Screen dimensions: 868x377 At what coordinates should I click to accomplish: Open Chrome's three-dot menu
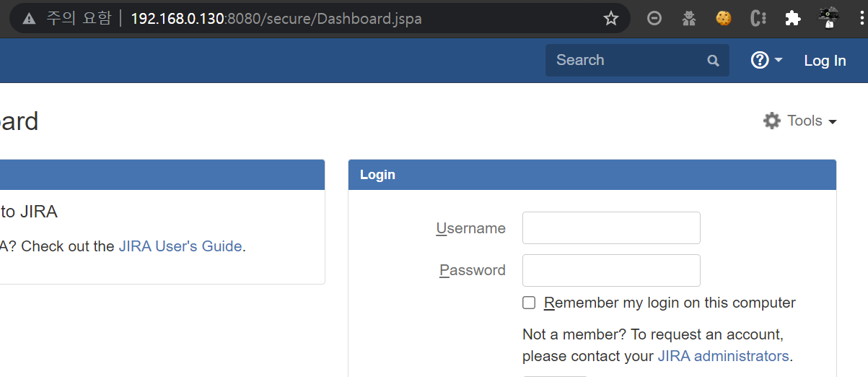pyautogui.click(x=862, y=19)
